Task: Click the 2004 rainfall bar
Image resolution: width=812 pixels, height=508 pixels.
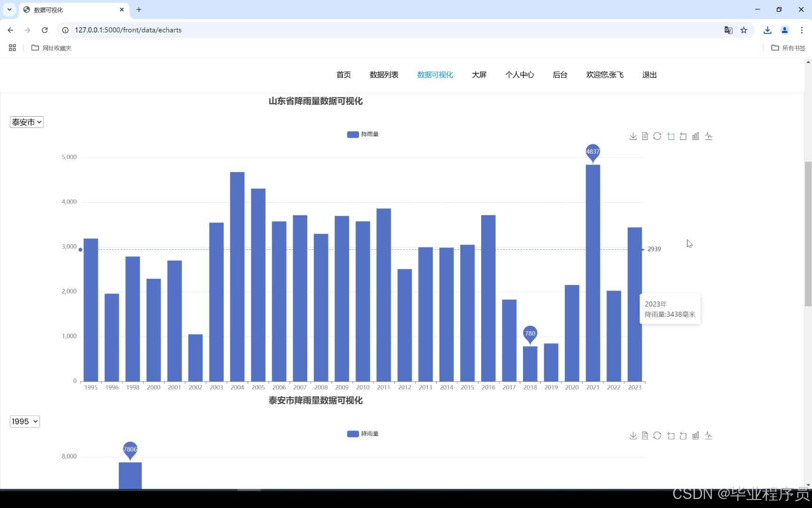Action: tap(237, 277)
